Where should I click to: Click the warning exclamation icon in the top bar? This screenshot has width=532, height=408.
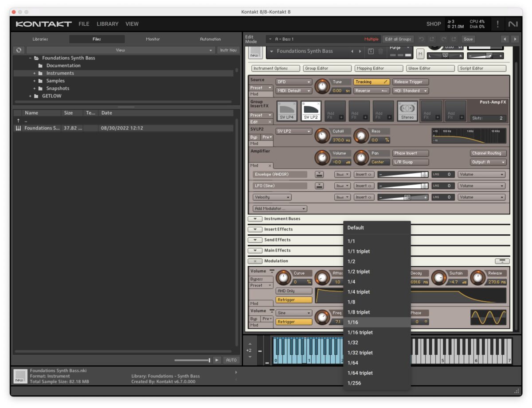[x=497, y=24]
